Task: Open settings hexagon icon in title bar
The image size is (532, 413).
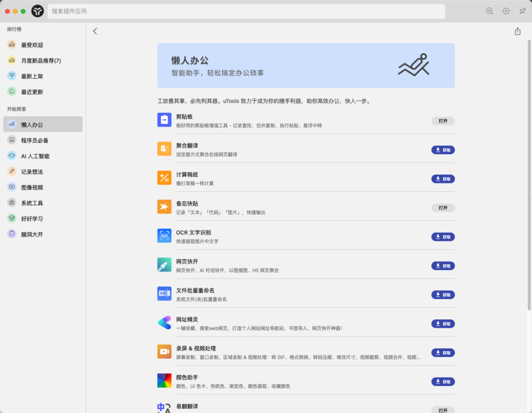Action: (506, 11)
